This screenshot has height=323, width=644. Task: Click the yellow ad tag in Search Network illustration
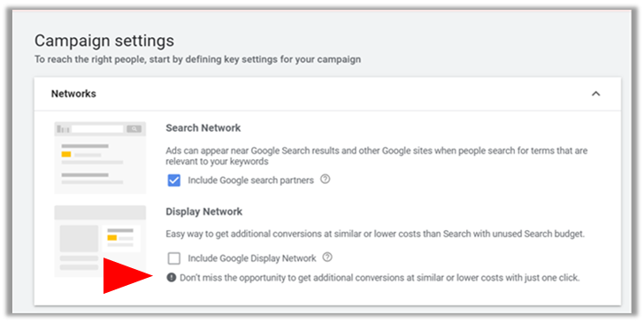coord(66,155)
